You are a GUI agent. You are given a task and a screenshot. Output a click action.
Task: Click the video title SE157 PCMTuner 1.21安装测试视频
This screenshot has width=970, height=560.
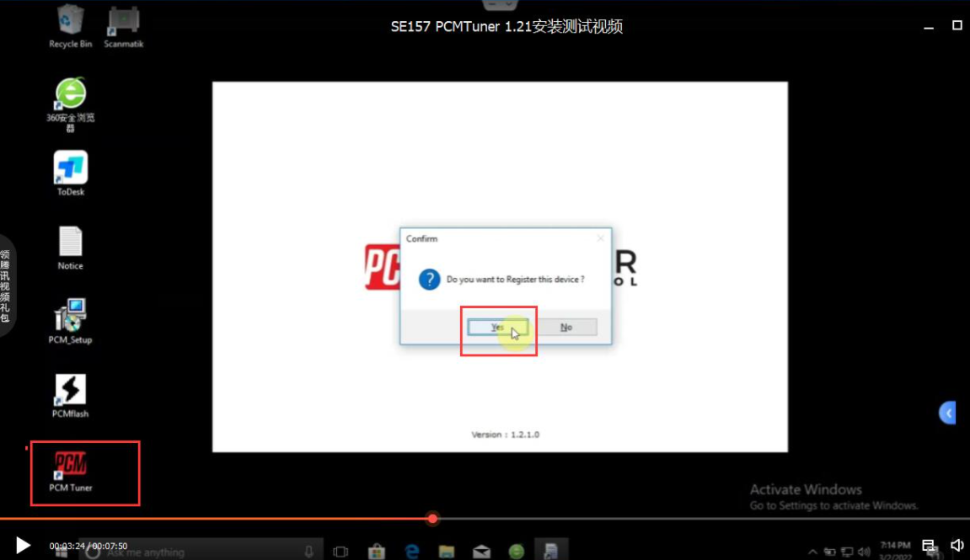tap(506, 27)
